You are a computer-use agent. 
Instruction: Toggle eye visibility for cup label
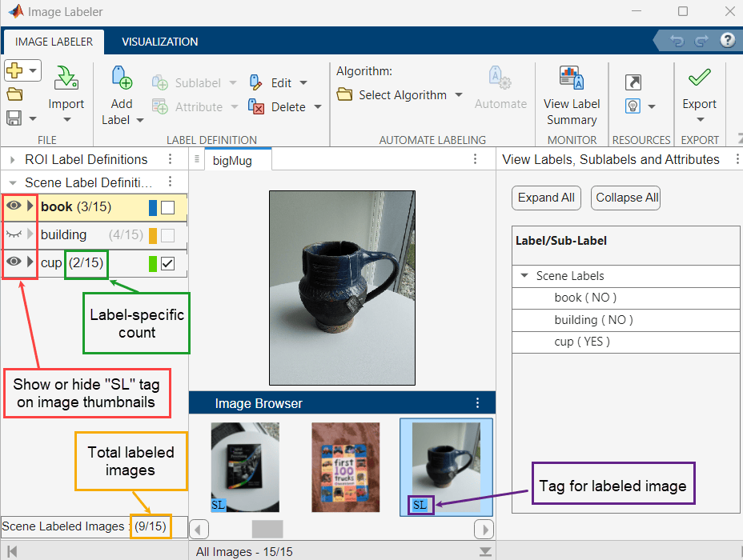(14, 262)
